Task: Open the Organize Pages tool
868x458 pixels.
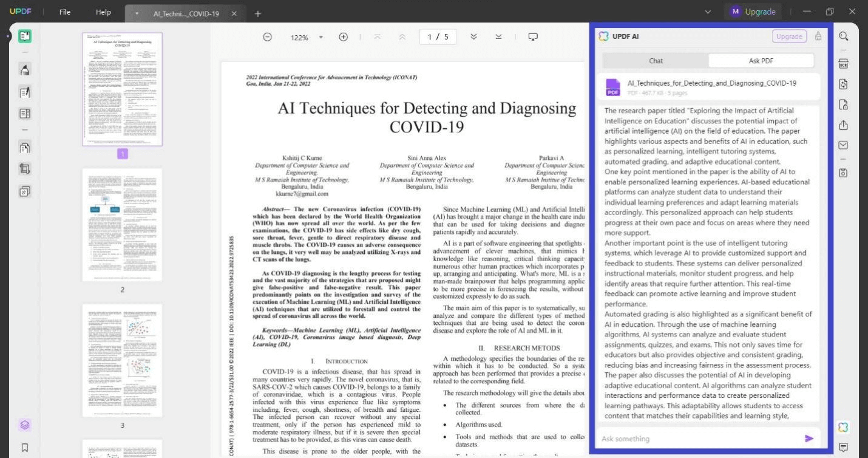Action: tap(25, 148)
